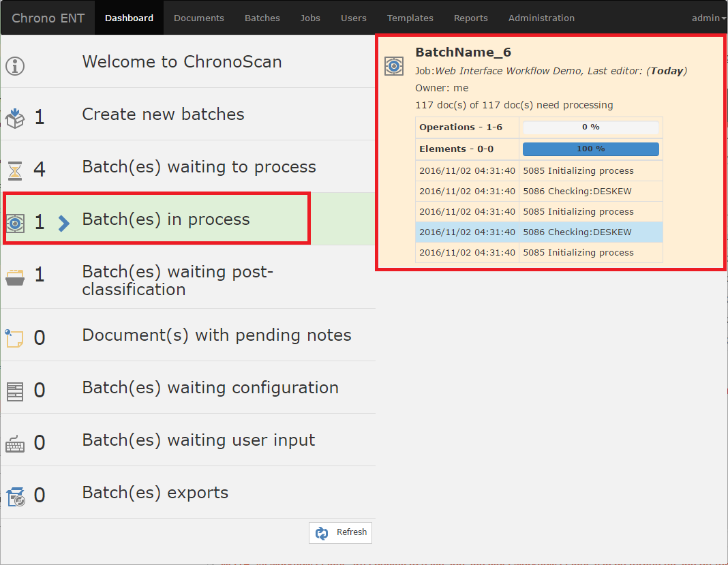The height and width of the screenshot is (565, 728).
Task: Click the pending notes sticky note icon
Action: (x=14, y=338)
